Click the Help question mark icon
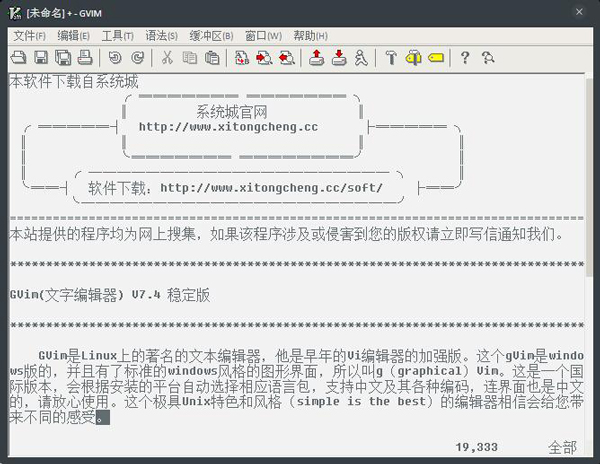The image size is (600, 464). pyautogui.click(x=465, y=58)
